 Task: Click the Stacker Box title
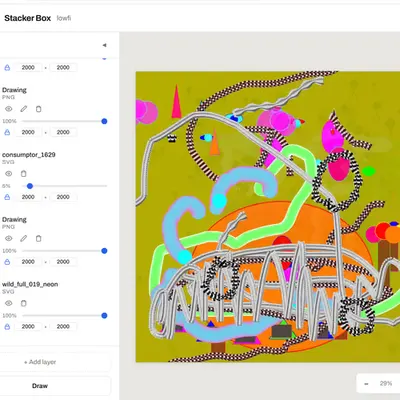28,18
